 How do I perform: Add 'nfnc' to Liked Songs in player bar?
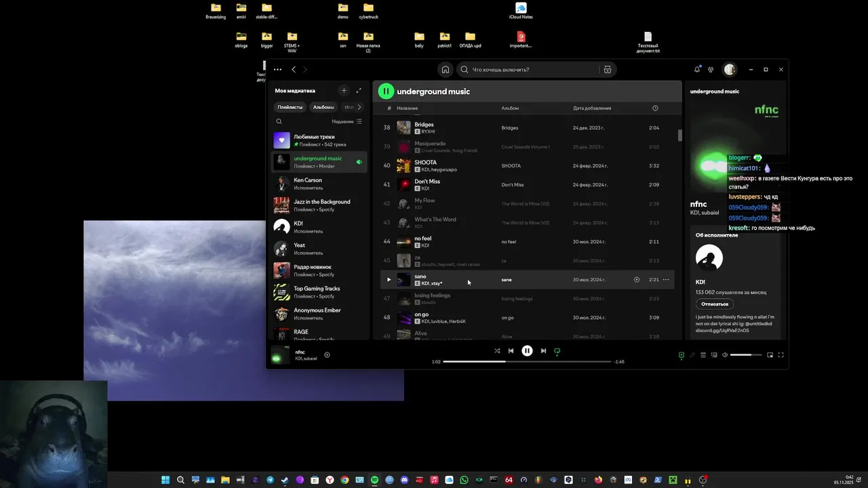click(x=327, y=354)
